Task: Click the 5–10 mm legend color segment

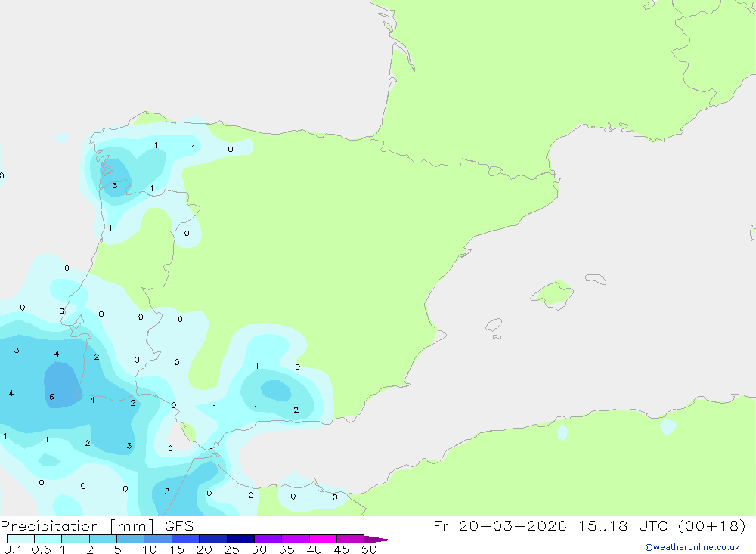Action: click(131, 539)
